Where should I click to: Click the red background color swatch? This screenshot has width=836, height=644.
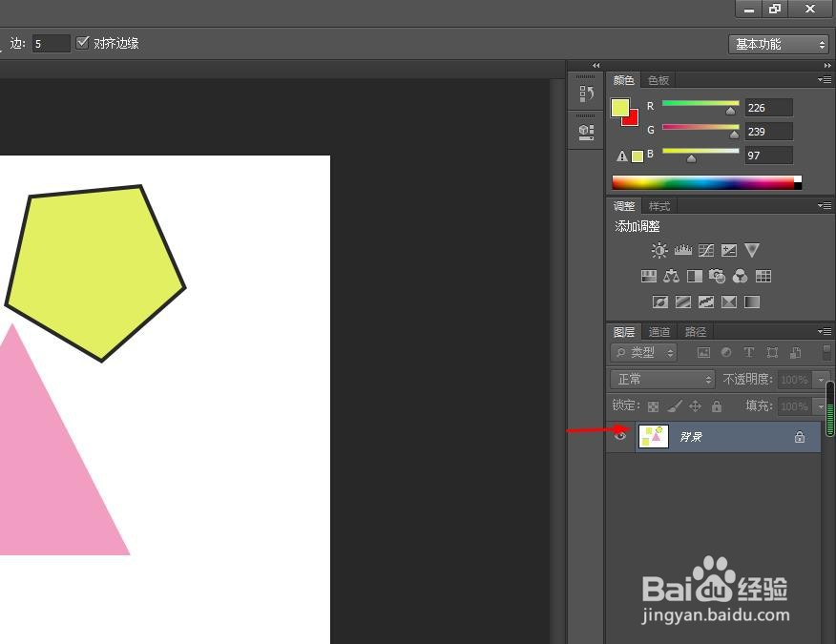click(633, 120)
